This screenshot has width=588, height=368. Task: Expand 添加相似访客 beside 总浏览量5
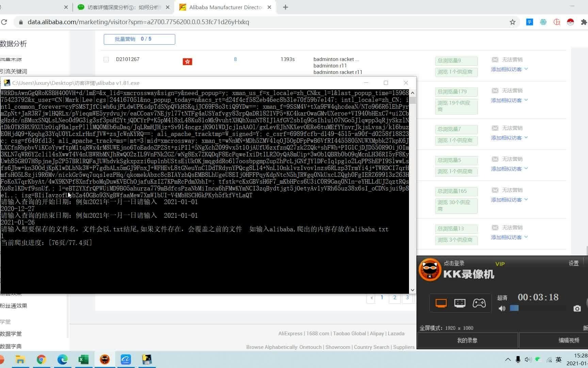509,169
